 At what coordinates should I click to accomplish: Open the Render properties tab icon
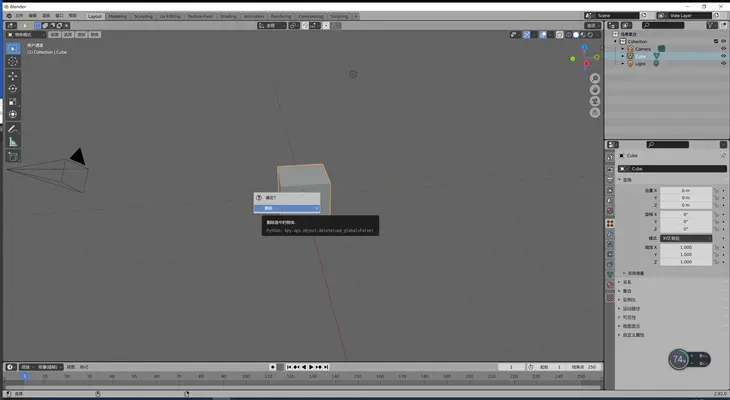(x=610, y=169)
